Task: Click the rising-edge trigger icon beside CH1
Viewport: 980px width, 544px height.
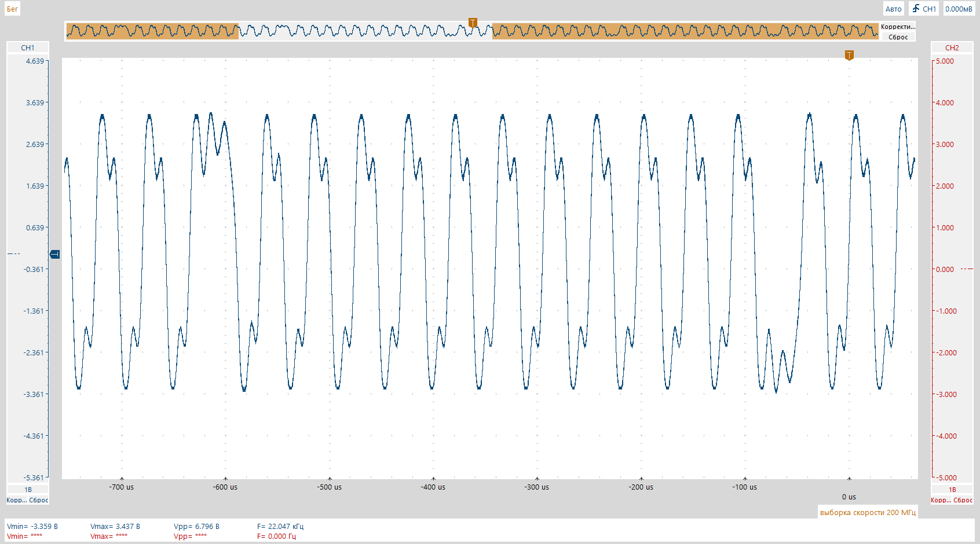Action: (916, 9)
